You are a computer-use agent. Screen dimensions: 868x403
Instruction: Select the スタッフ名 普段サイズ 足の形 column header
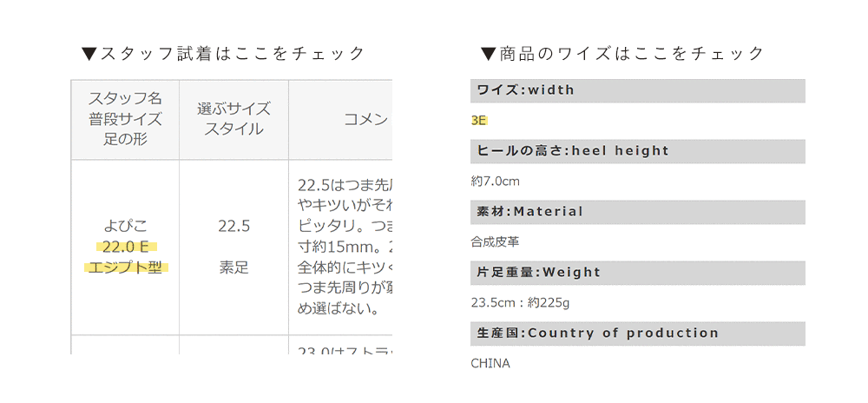125,120
